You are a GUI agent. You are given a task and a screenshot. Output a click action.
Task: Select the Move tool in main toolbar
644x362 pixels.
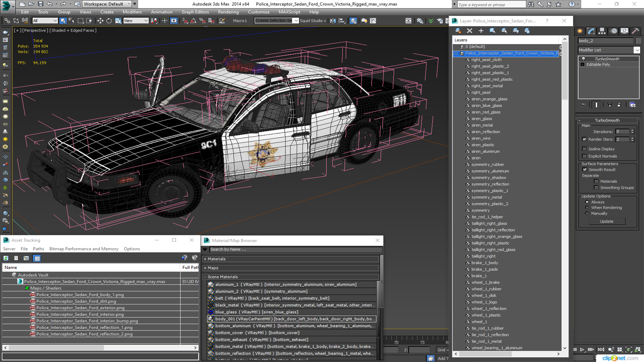(x=100, y=21)
